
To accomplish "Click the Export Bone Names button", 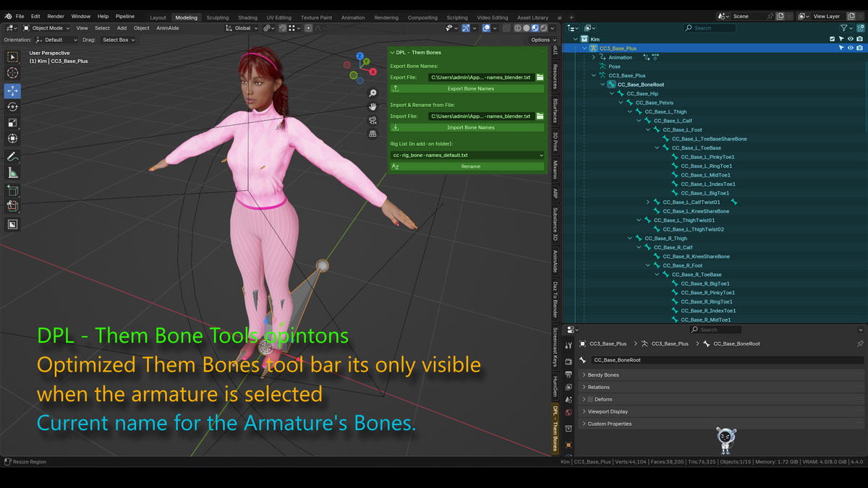I will pyautogui.click(x=467, y=88).
